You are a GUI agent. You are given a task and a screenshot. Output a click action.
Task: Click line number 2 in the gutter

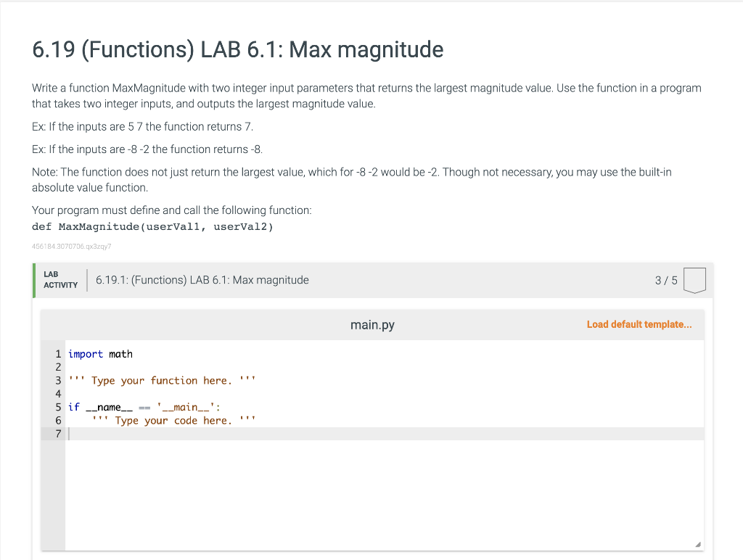pos(58,367)
